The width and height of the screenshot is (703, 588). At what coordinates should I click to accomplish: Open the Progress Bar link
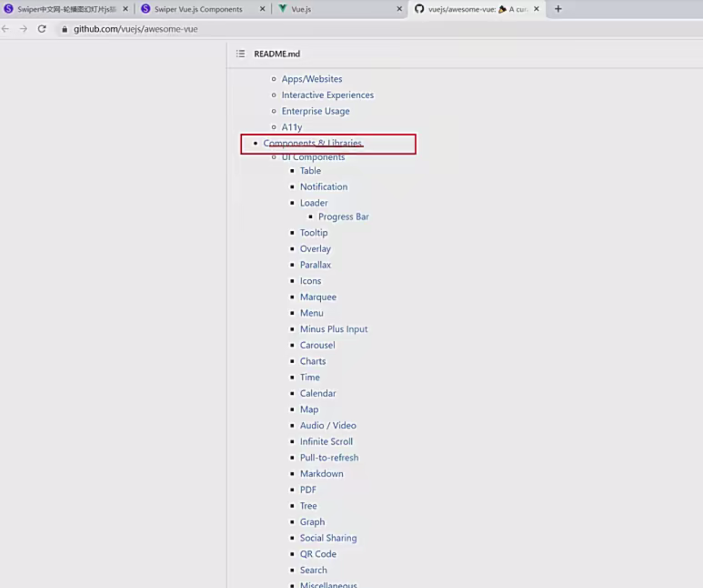(344, 216)
